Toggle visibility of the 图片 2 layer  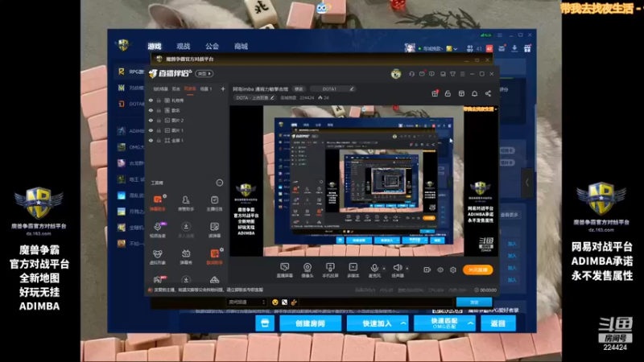pyautogui.click(x=151, y=120)
